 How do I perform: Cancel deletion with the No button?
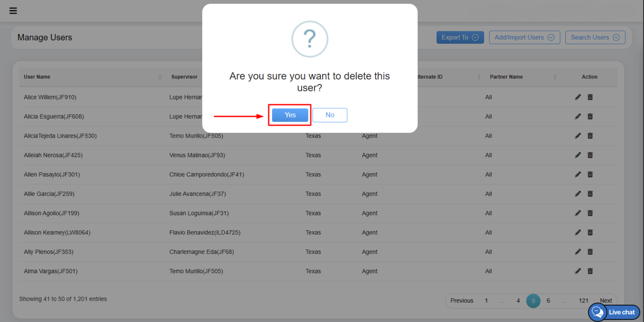click(x=330, y=115)
